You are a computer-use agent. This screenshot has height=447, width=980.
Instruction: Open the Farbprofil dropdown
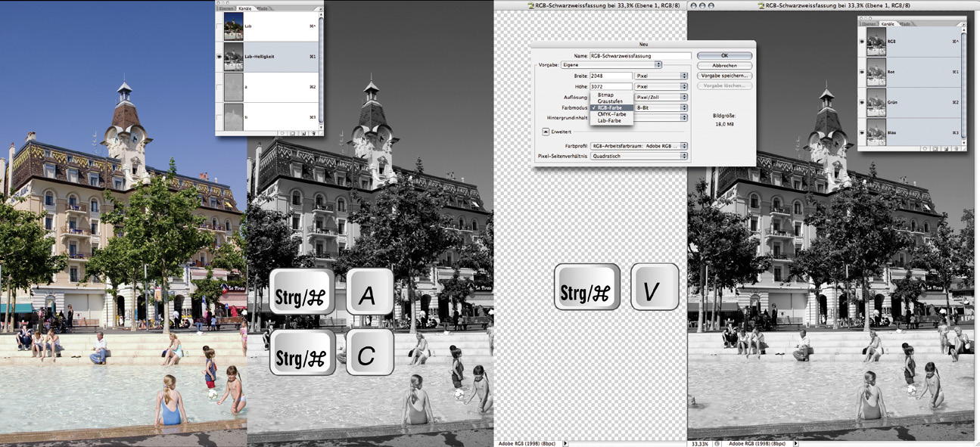684,144
